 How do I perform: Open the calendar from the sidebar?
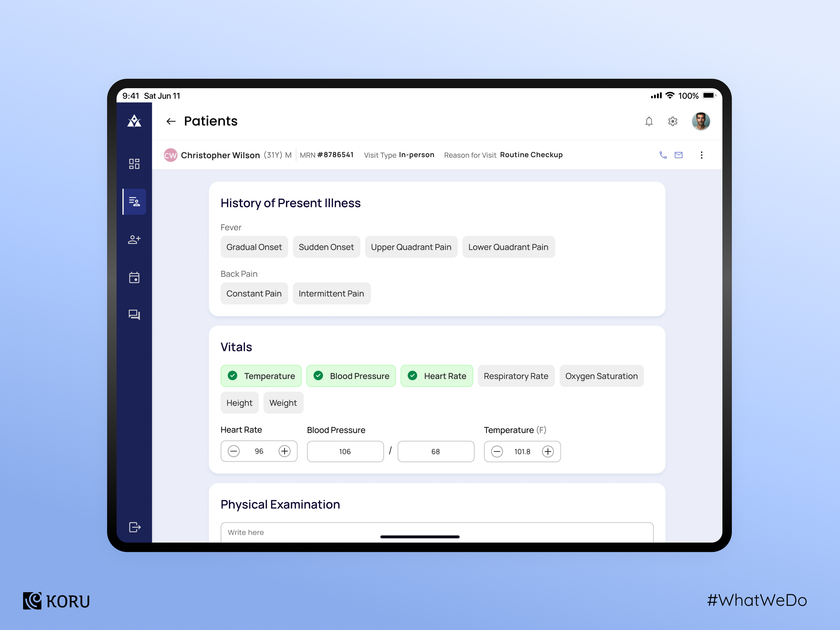pyautogui.click(x=134, y=277)
